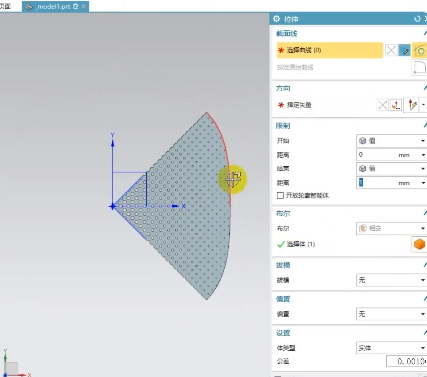
Task: Click the X icon beside 选择曲线
Action: pyautogui.click(x=391, y=50)
